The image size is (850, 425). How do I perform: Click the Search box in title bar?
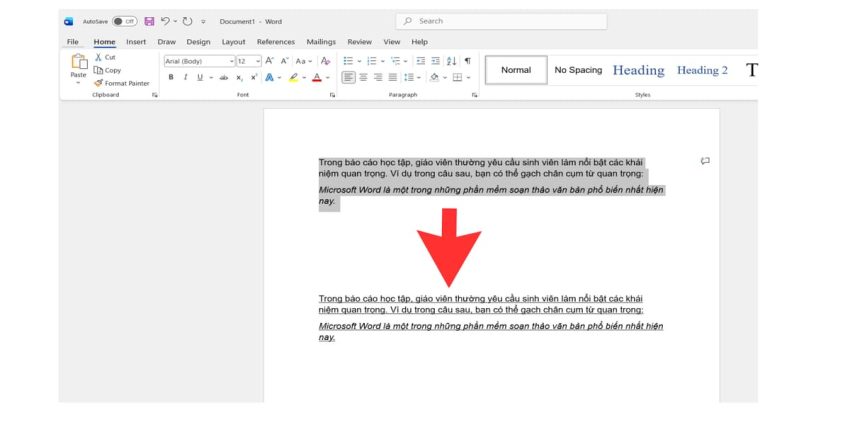tap(501, 21)
